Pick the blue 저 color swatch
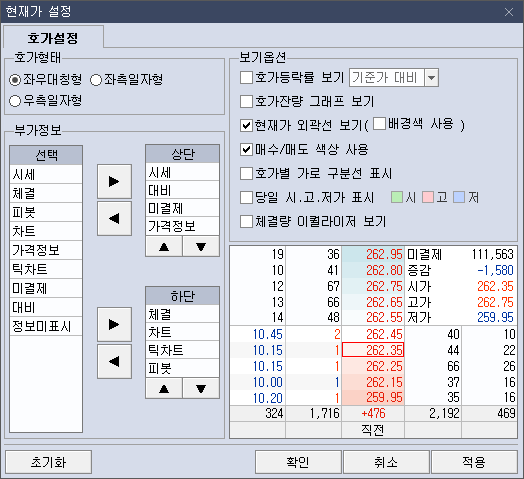 (459, 197)
